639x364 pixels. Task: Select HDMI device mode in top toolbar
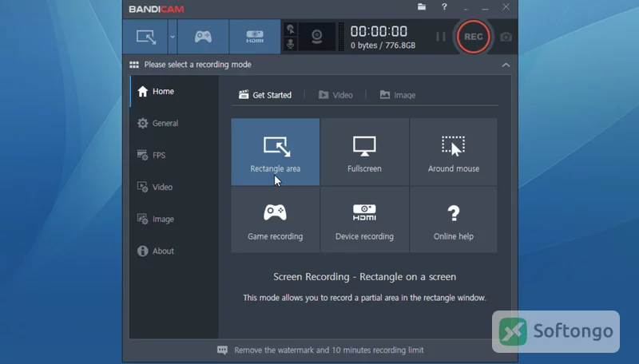(x=255, y=37)
